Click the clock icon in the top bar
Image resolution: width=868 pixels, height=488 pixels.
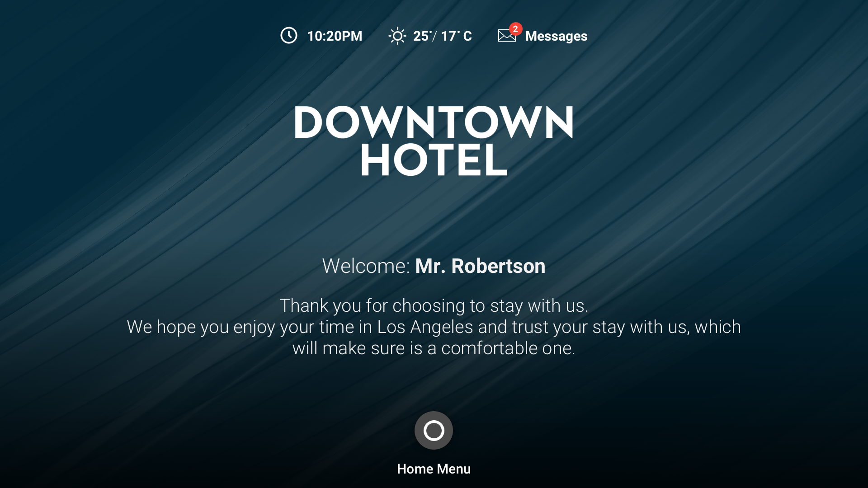[x=289, y=35]
